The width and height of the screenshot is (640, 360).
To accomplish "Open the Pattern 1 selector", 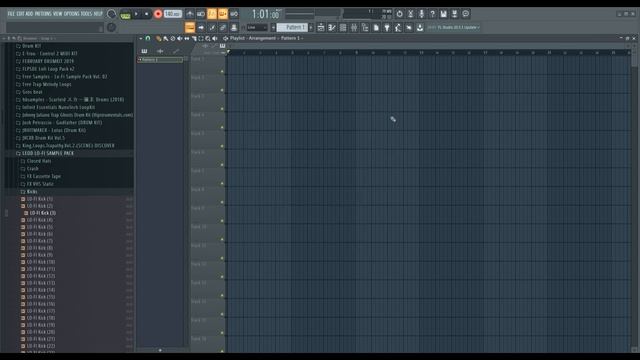I will click(292, 28).
